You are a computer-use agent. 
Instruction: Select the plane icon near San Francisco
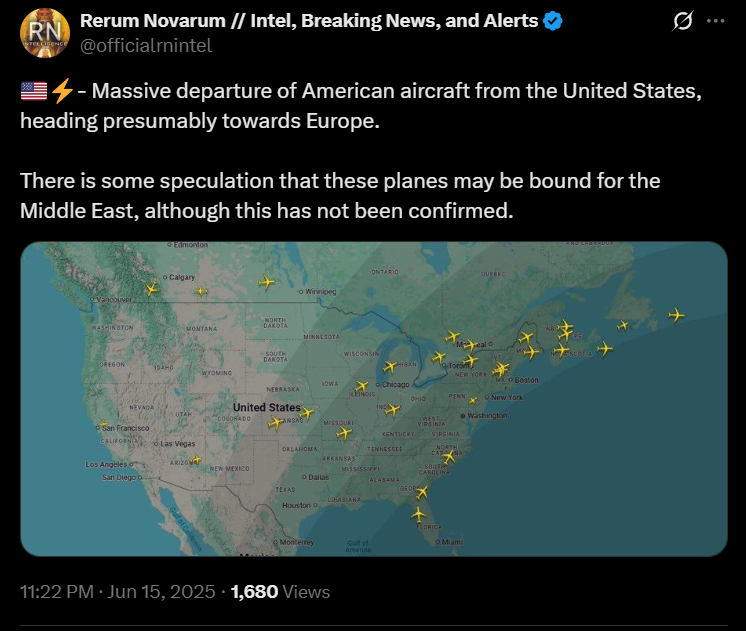pos(103,424)
